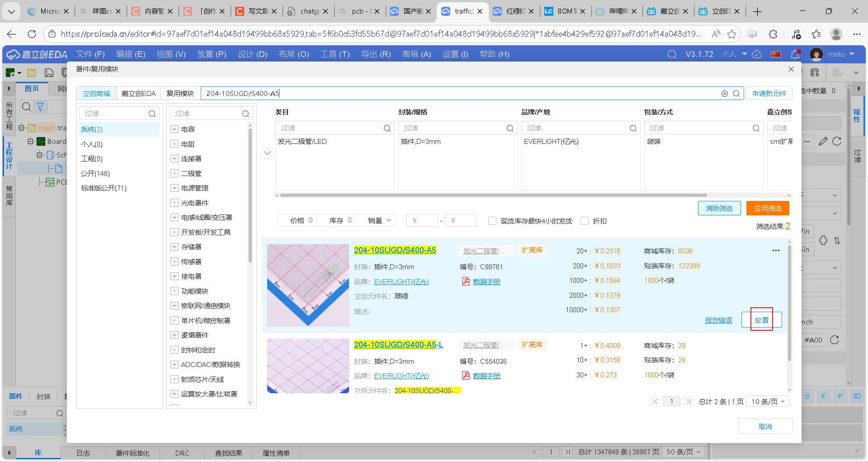Pin the left panel with the pushpin icon
This screenshot has width=868, height=462.
(x=9, y=89)
